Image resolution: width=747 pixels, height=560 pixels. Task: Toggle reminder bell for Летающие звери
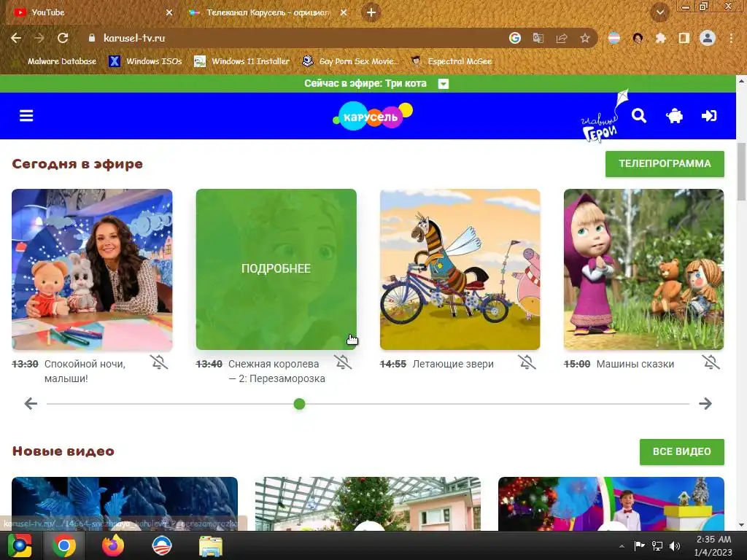[527, 362]
